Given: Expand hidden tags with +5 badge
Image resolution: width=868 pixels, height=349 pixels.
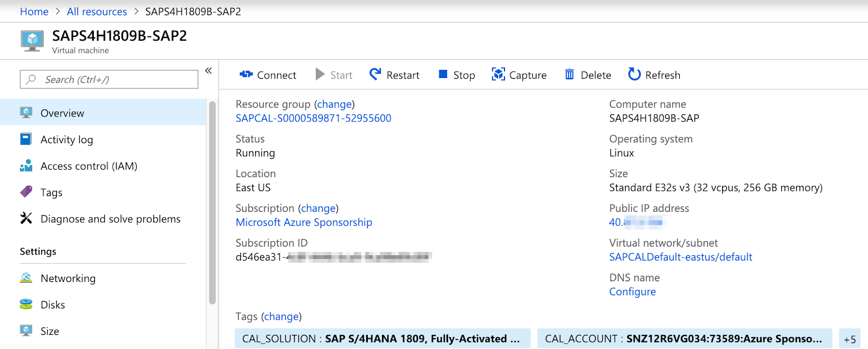Looking at the screenshot, I should pos(850,339).
